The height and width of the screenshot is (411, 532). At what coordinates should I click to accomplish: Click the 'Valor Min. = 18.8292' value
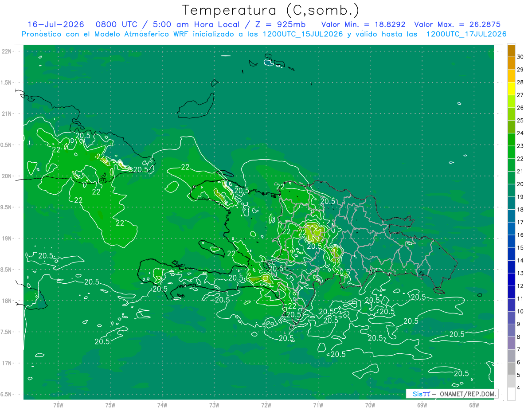pyautogui.click(x=364, y=24)
